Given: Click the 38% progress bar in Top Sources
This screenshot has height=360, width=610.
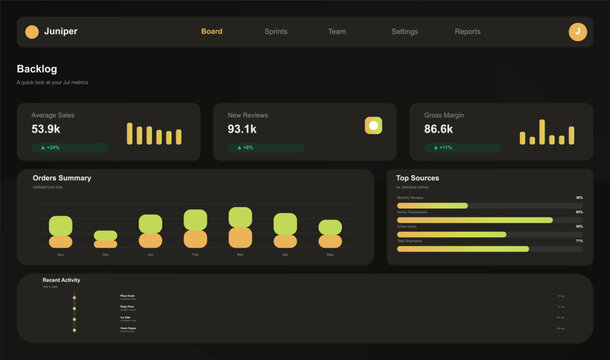Looking at the screenshot, I should [490, 205].
